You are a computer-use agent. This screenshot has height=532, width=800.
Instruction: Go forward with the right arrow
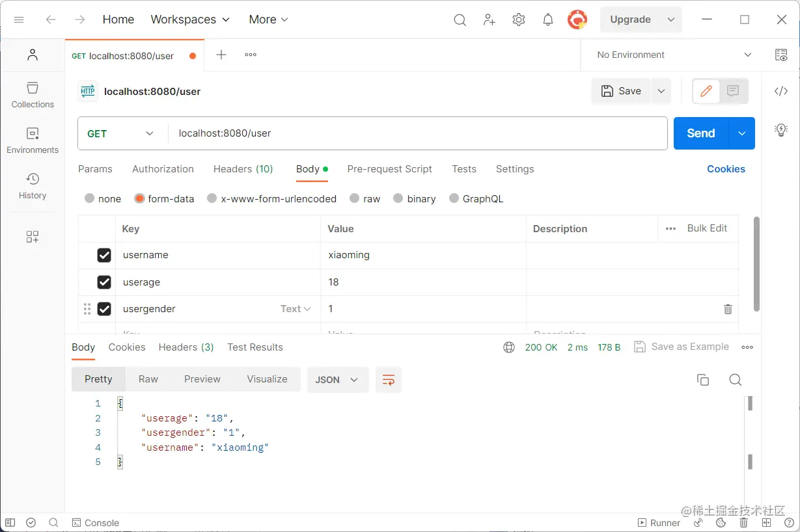coord(79,20)
